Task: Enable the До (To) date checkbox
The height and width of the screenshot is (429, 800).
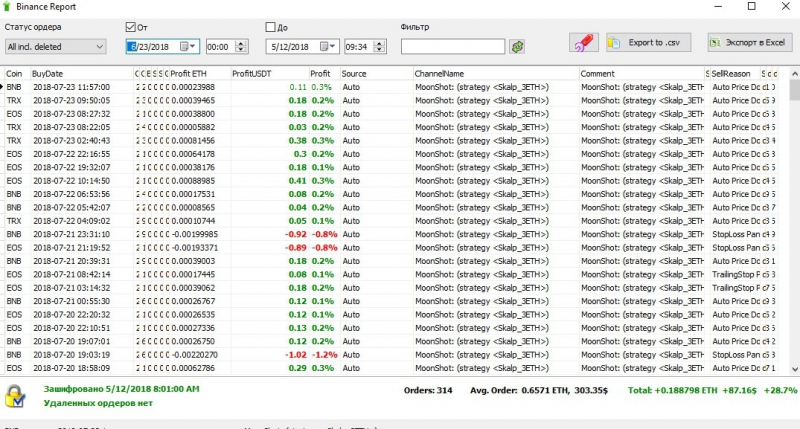Action: point(270,27)
